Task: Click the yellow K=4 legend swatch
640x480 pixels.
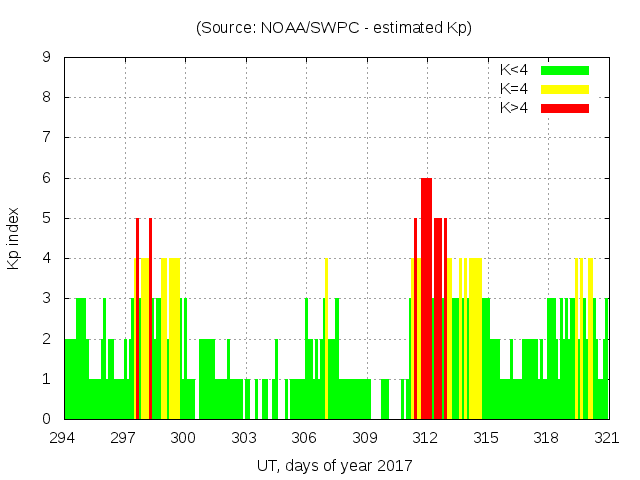Action: 565,89
